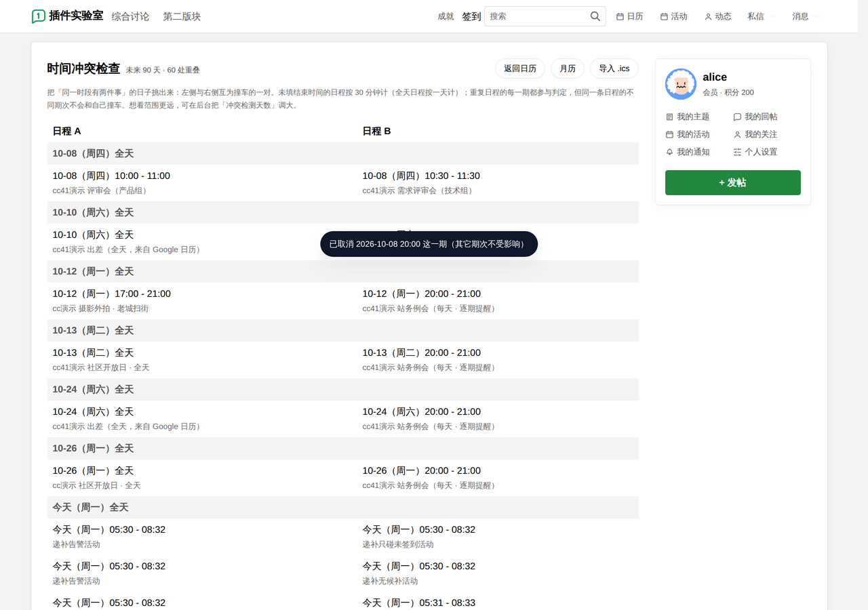Open 我的活动 in the sidebar
The height and width of the screenshot is (610, 868).
[x=688, y=134]
